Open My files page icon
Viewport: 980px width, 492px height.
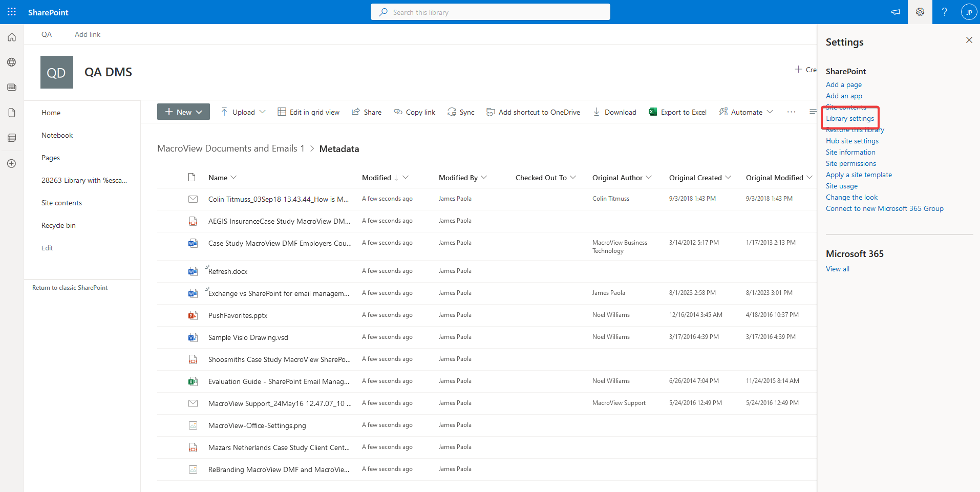12,113
